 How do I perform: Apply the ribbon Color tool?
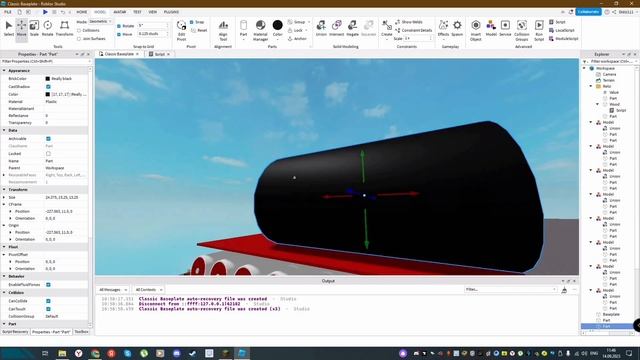278,29
